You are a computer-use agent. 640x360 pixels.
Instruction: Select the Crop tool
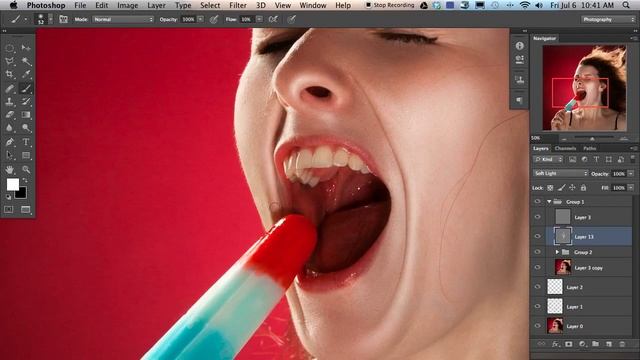pyautogui.click(x=9, y=75)
